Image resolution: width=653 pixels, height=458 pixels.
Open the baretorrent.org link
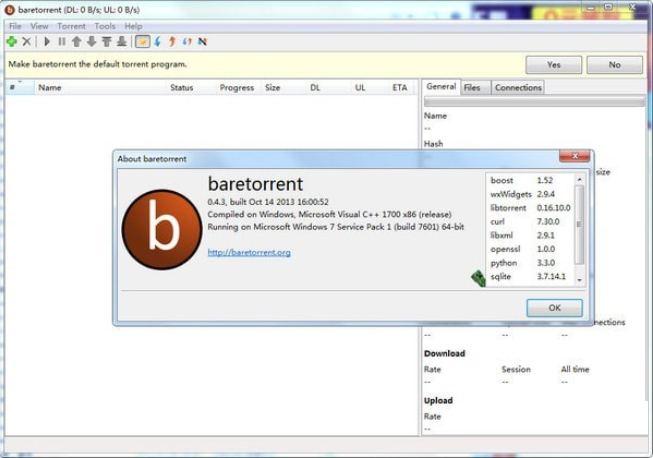(x=249, y=253)
